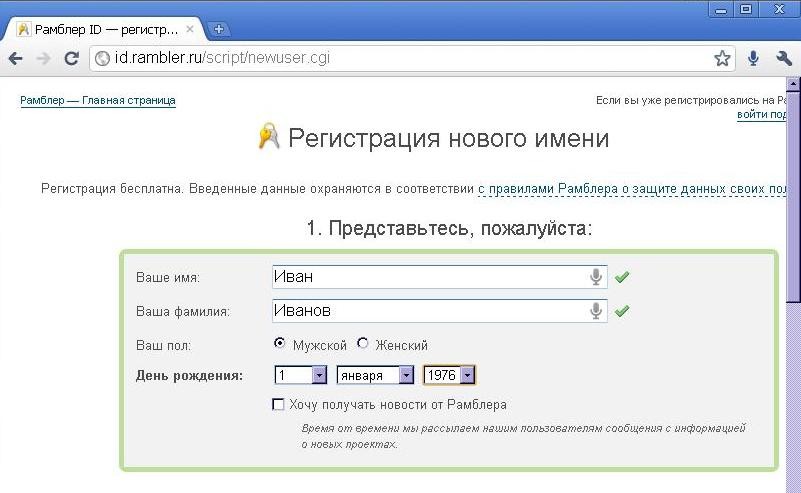Switch to the Рамблер ID — регистр... tab
The height and width of the screenshot is (493, 801).
pyautogui.click(x=105, y=30)
